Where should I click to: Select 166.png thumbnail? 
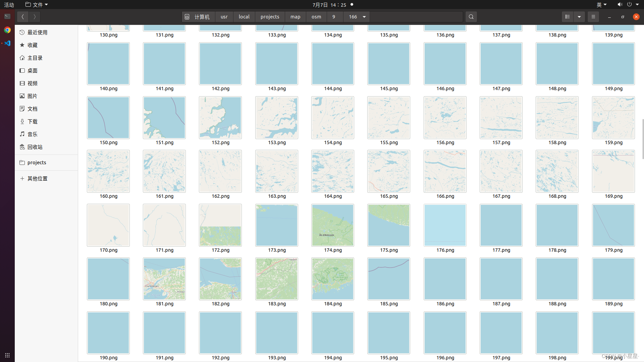pyautogui.click(x=445, y=171)
